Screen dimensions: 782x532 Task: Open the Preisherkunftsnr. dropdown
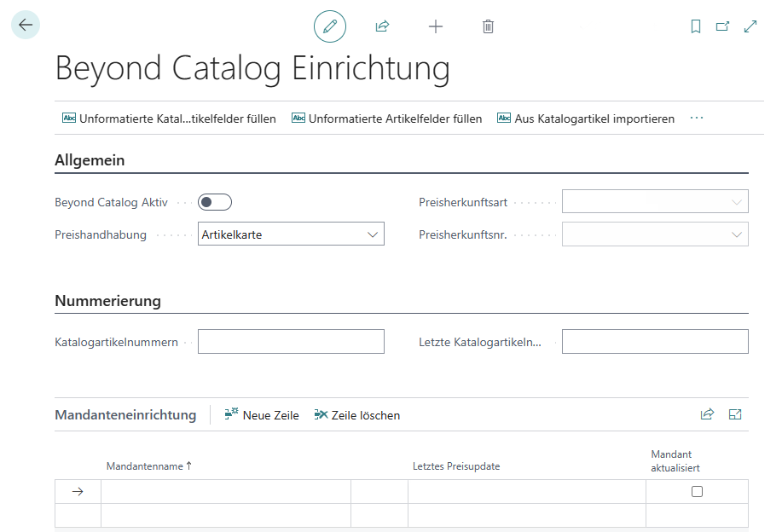pyautogui.click(x=655, y=234)
